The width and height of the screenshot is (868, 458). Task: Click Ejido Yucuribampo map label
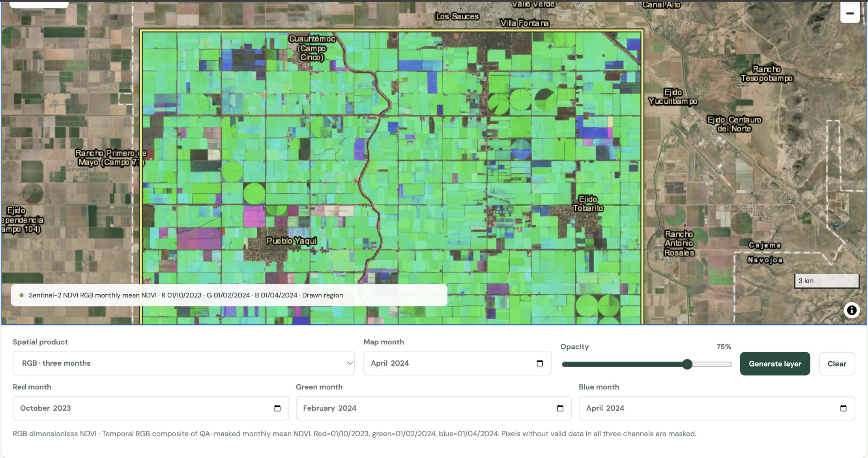673,97
